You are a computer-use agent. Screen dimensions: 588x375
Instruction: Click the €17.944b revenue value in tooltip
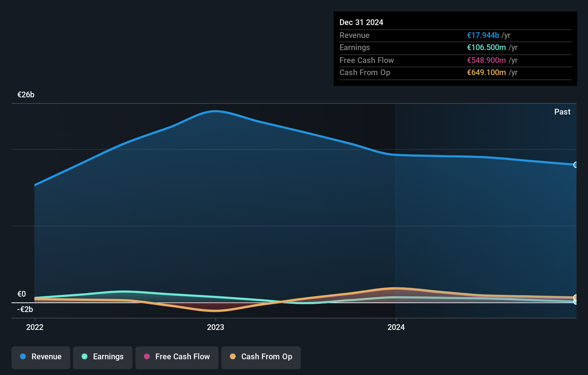(x=483, y=35)
